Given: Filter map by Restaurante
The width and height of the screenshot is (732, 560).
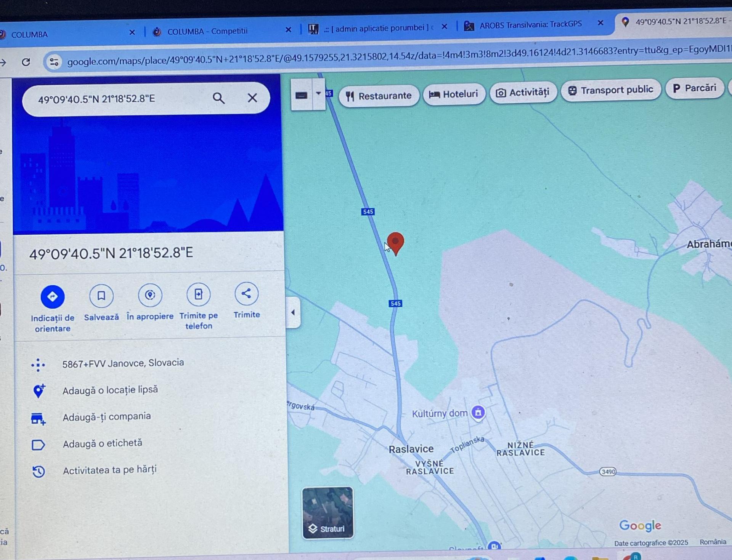Looking at the screenshot, I should [379, 96].
